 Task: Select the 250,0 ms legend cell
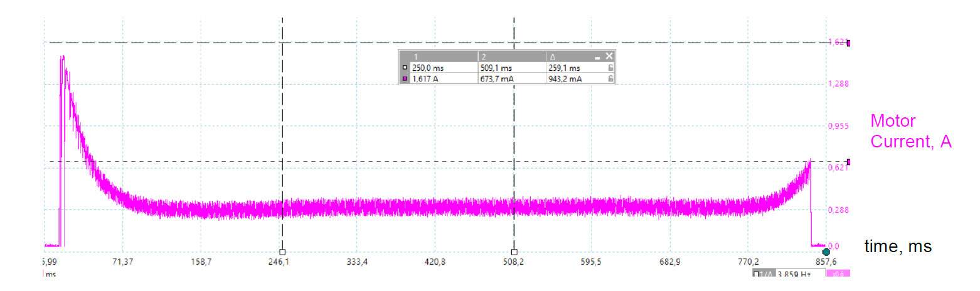pos(443,68)
